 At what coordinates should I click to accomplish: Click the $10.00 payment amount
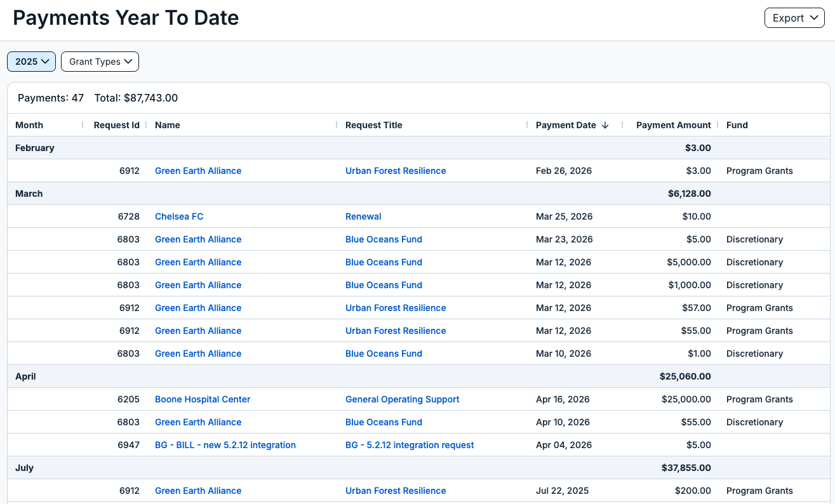click(697, 216)
